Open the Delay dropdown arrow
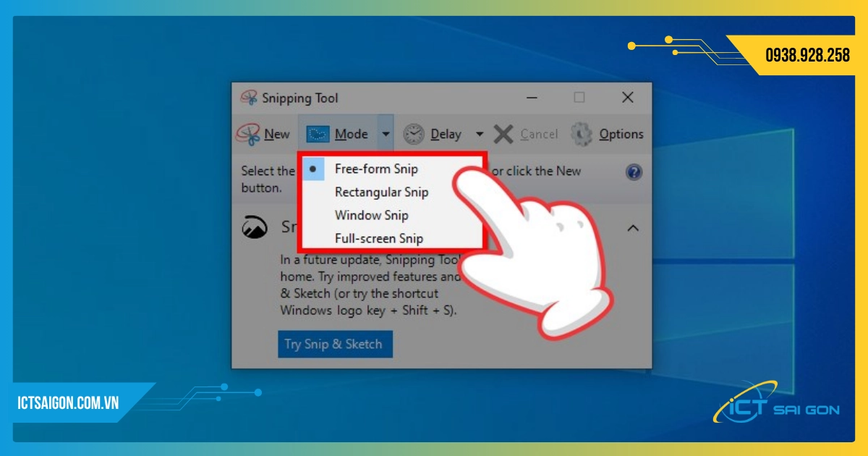This screenshot has height=456, width=868. coord(479,134)
